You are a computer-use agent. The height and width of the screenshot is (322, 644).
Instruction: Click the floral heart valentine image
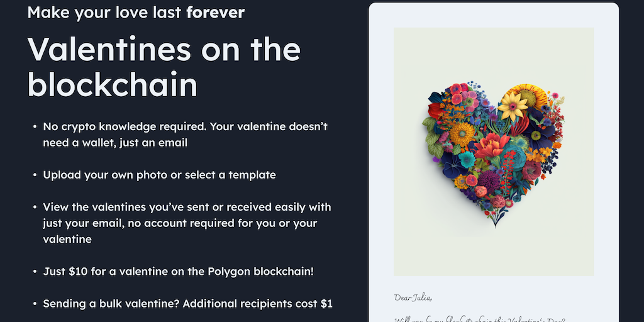pyautogui.click(x=494, y=151)
